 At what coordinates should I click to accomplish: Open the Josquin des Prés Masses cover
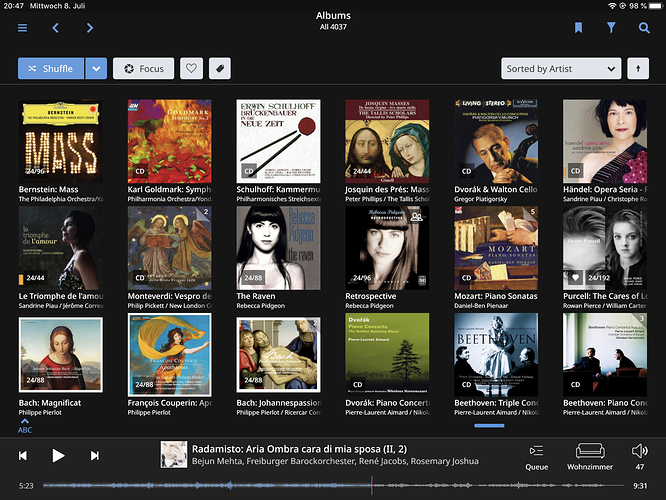(x=387, y=141)
